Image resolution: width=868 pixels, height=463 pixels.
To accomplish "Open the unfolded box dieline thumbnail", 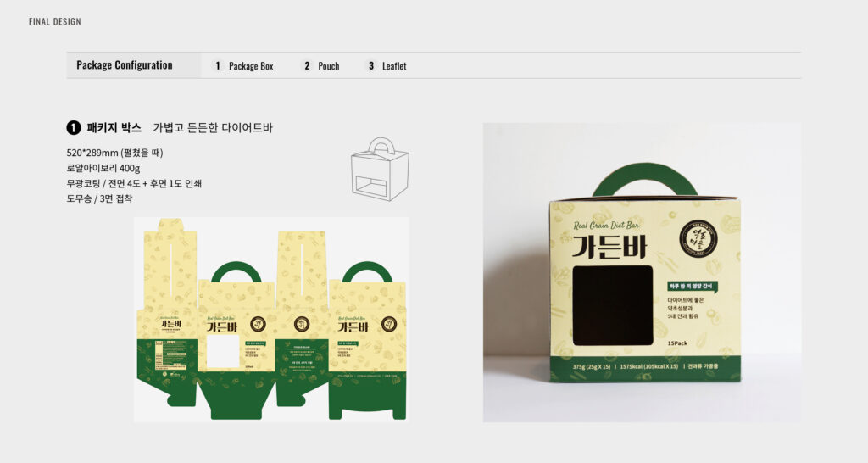I will click(271, 320).
